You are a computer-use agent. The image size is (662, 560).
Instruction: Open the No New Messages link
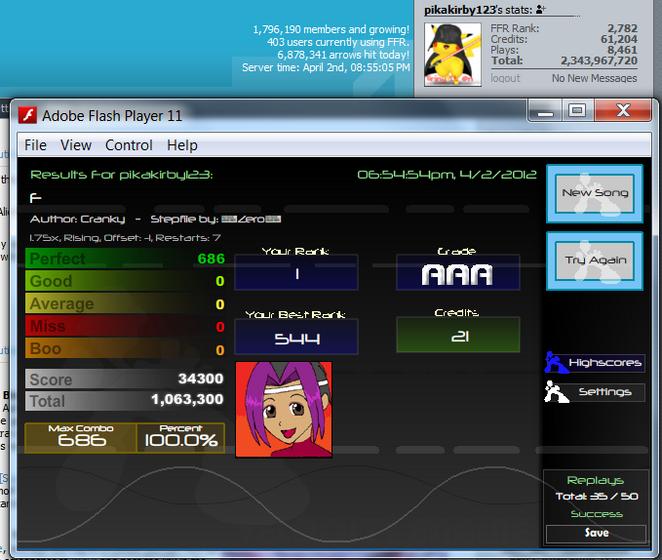pos(594,78)
